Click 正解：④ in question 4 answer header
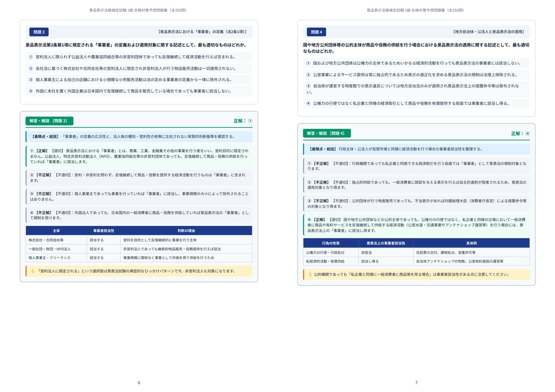 520,133
